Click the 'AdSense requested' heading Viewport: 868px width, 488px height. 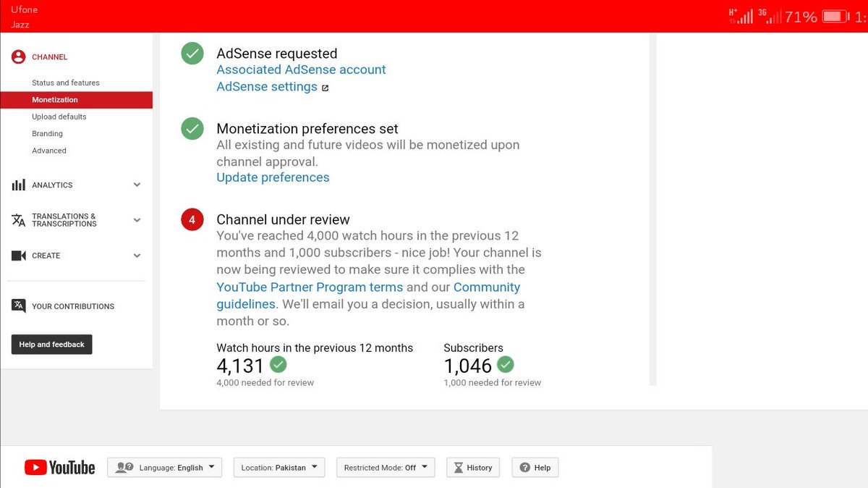click(277, 54)
